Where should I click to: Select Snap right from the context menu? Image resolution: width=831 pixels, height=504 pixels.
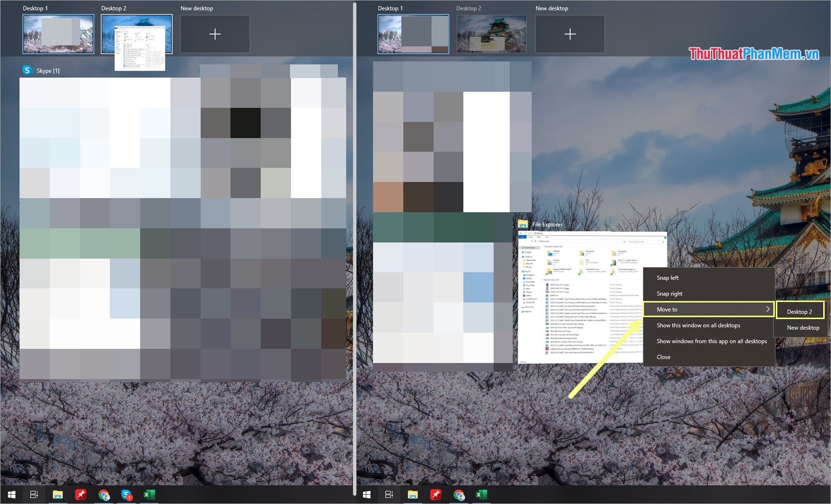coord(668,293)
